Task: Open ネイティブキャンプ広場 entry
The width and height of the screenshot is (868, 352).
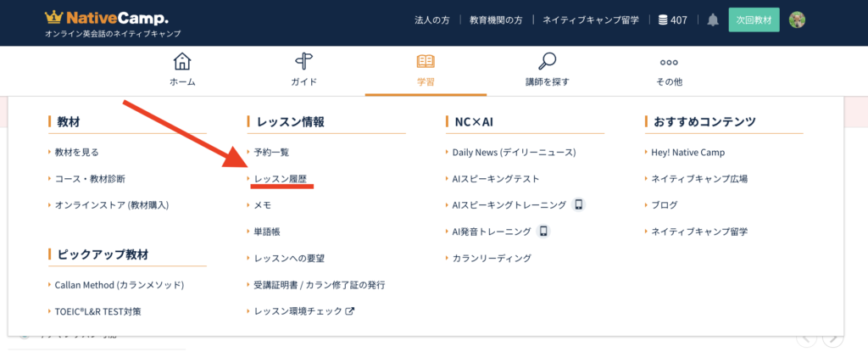Action: [x=699, y=178]
